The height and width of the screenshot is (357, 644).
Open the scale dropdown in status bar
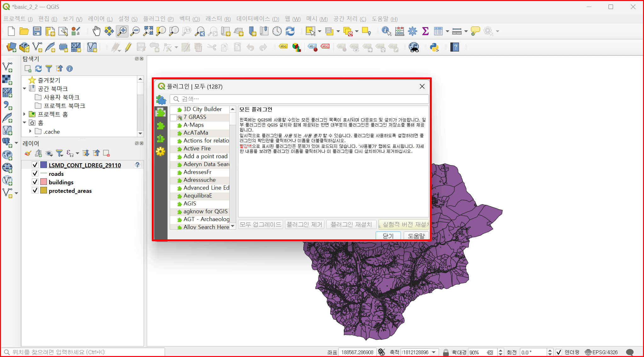pyautogui.click(x=434, y=352)
